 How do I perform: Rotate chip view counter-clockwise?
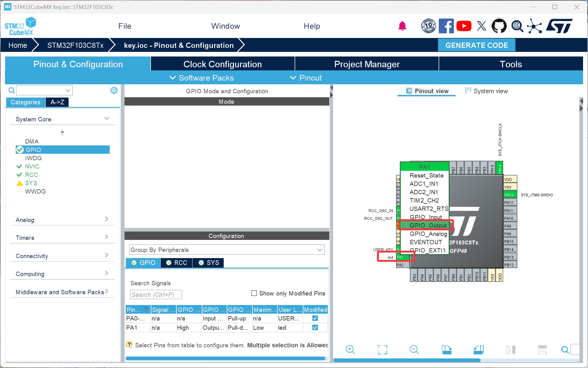point(478,349)
